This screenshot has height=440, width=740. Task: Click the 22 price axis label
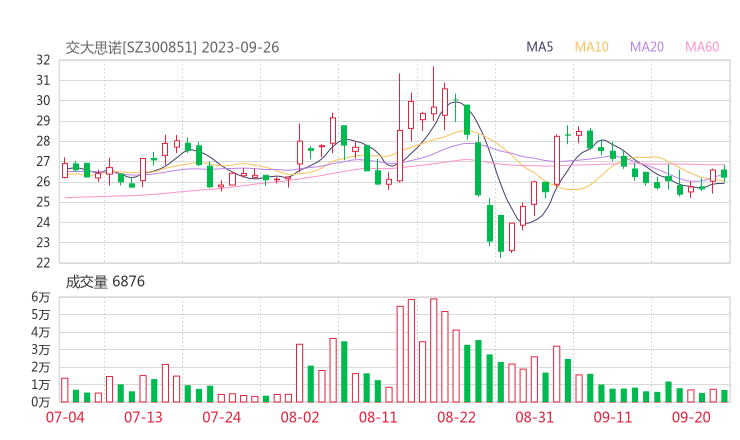pyautogui.click(x=43, y=263)
